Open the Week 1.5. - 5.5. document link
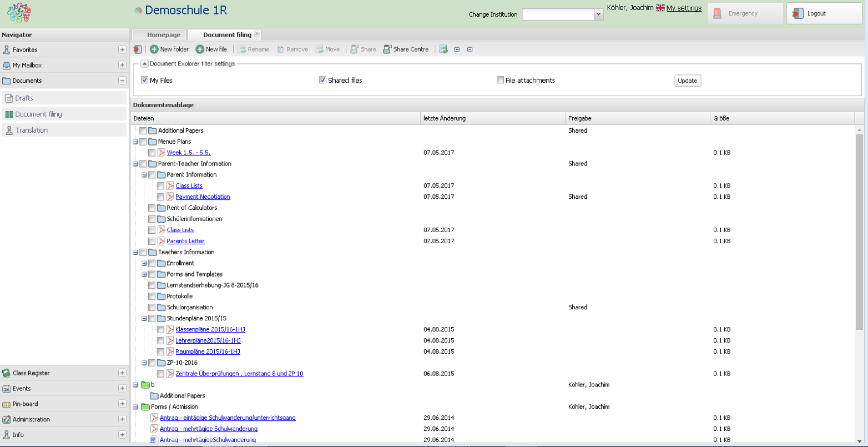Viewport: 868px width, 447px height. (x=189, y=153)
